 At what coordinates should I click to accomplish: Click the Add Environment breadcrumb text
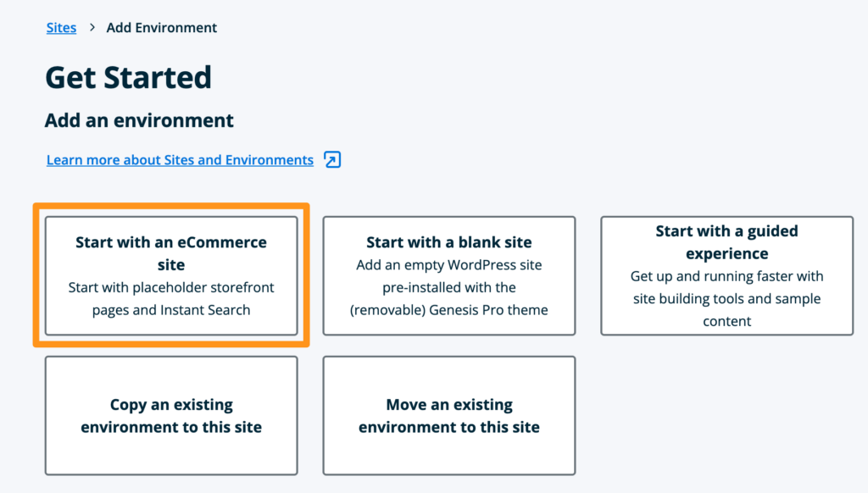pos(161,28)
